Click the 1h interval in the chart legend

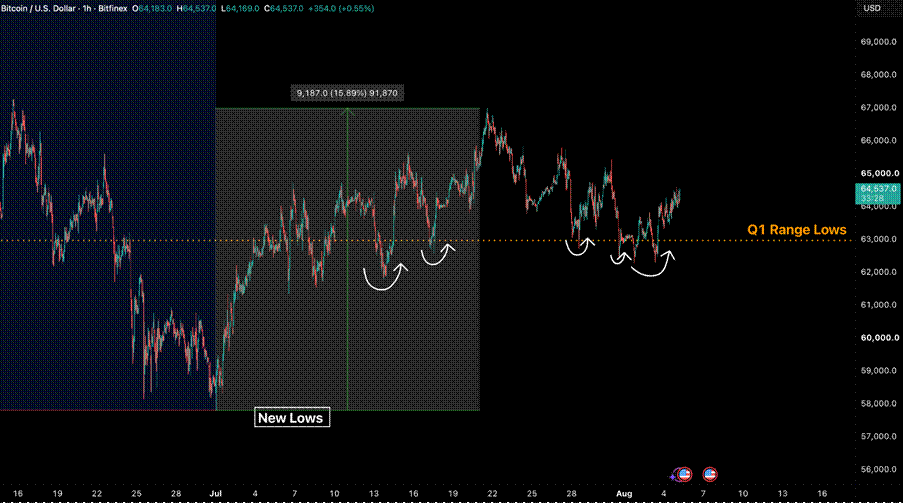click(87, 9)
